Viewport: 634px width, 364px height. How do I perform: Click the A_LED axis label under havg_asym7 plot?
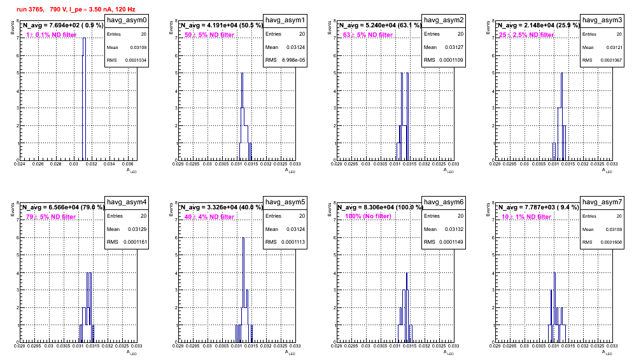tap(607, 353)
